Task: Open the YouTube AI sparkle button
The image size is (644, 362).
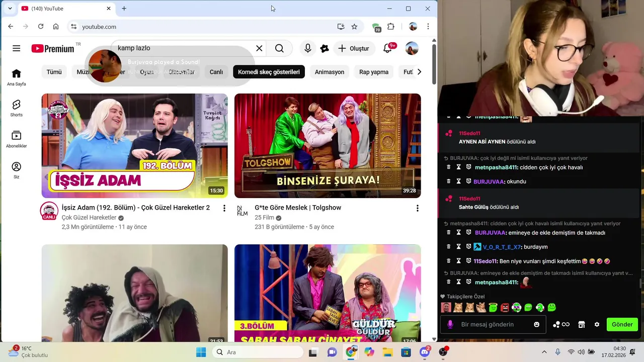Action: 325,48
